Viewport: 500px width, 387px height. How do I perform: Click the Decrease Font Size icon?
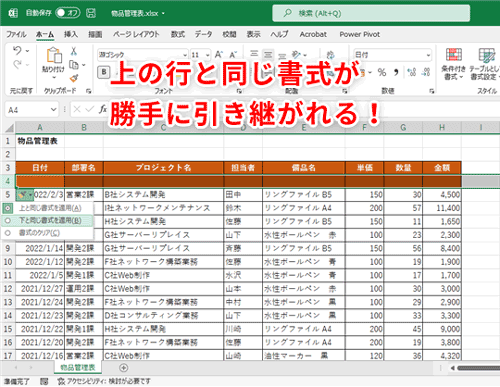[x=233, y=55]
